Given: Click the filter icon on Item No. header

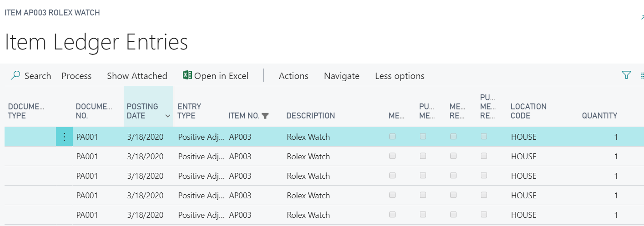Looking at the screenshot, I should (x=265, y=116).
